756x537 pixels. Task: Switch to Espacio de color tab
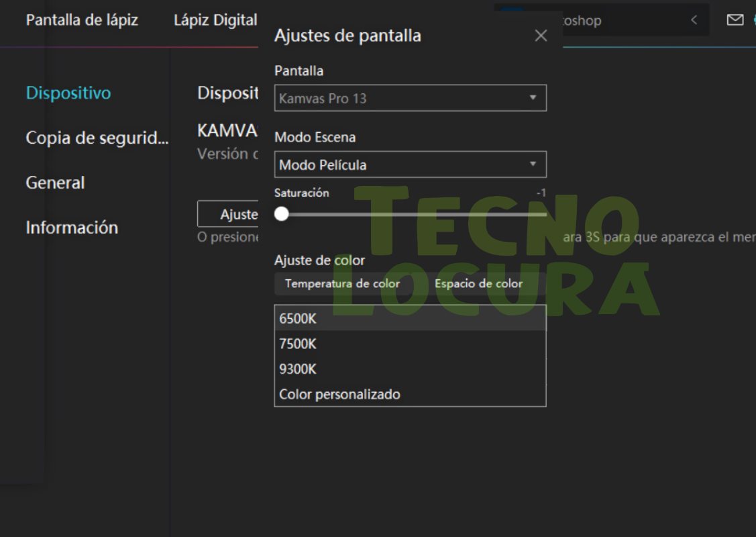tap(478, 284)
